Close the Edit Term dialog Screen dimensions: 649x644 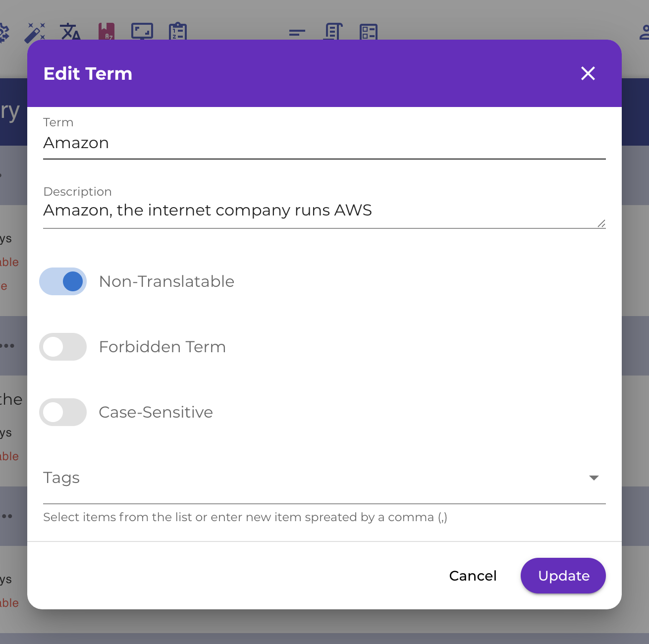point(588,73)
